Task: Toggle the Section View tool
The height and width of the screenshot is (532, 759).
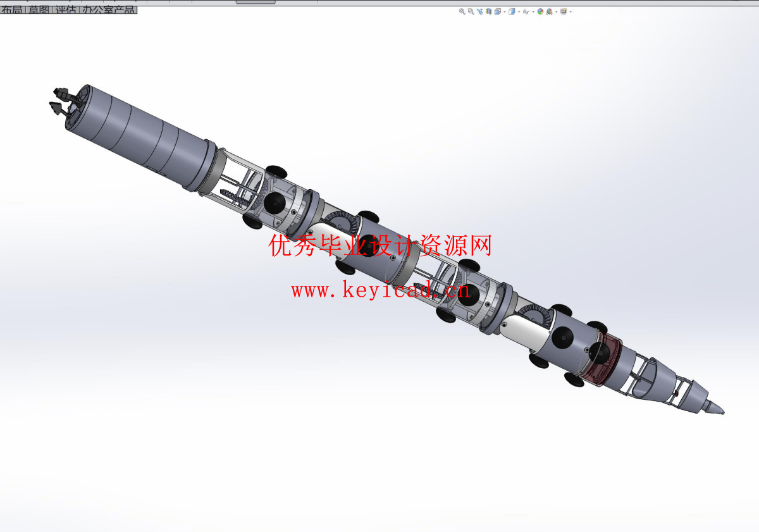Action: [489, 11]
